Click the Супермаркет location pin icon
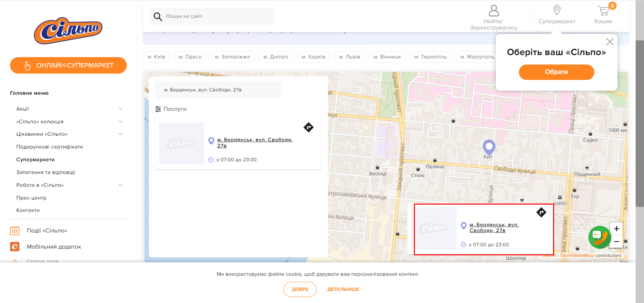The width and height of the screenshot is (644, 303). point(557,10)
